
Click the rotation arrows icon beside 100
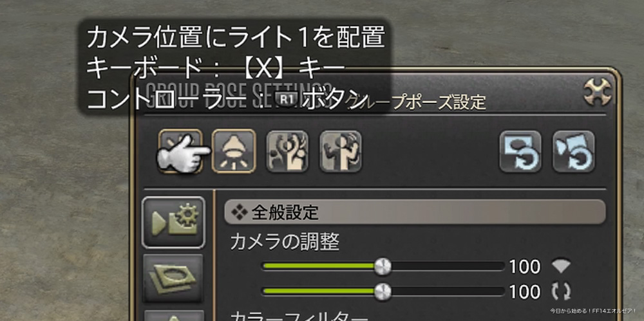561,292
